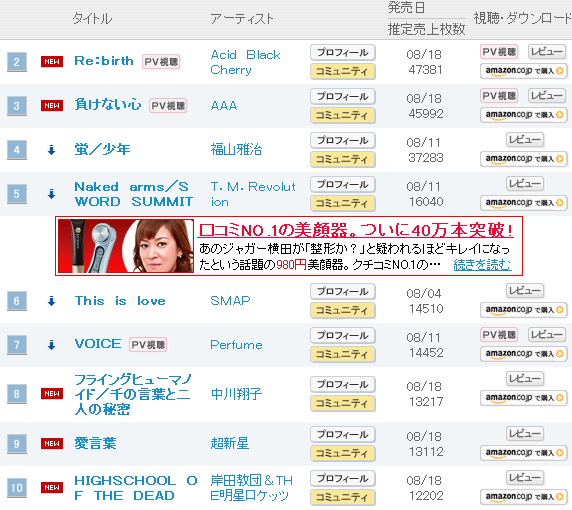The image size is (572, 510).
Task: Click the rank 3 number icon
Action: pos(17,106)
